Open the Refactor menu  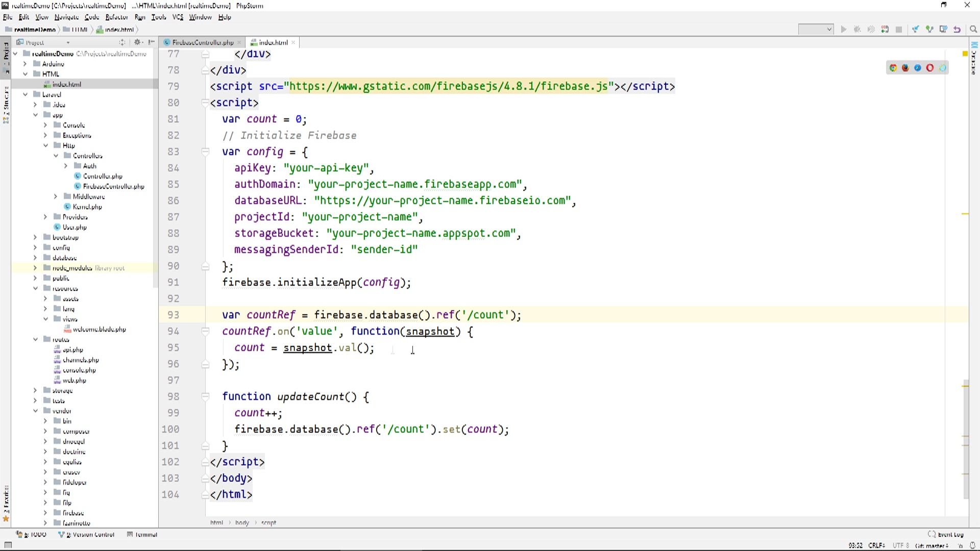coord(116,17)
